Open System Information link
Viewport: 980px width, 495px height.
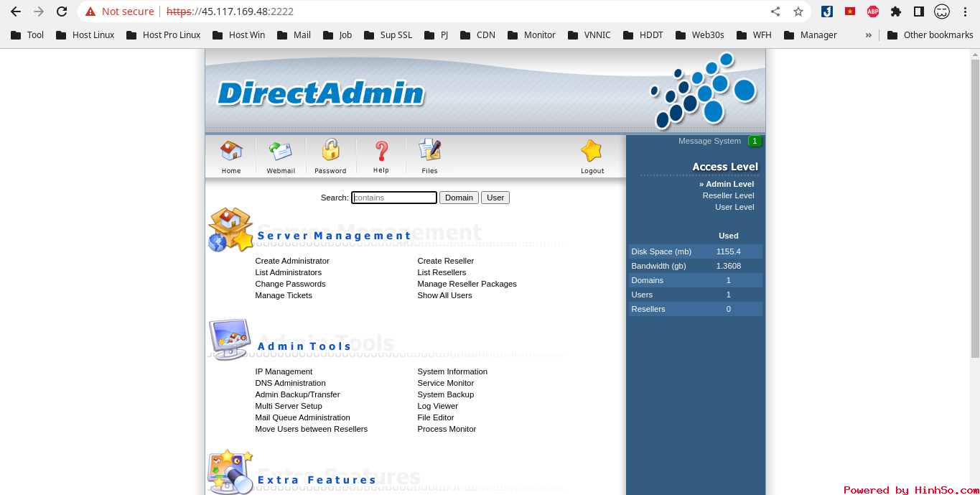[452, 371]
